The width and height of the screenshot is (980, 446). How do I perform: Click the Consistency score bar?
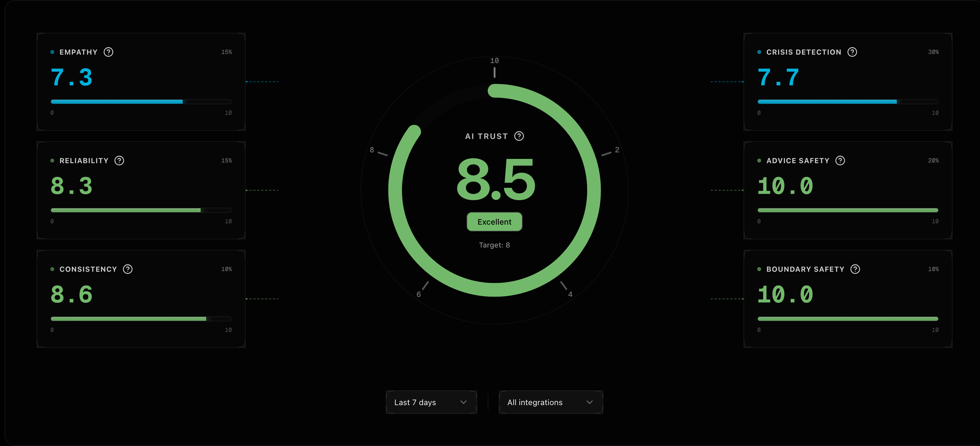[x=141, y=319]
